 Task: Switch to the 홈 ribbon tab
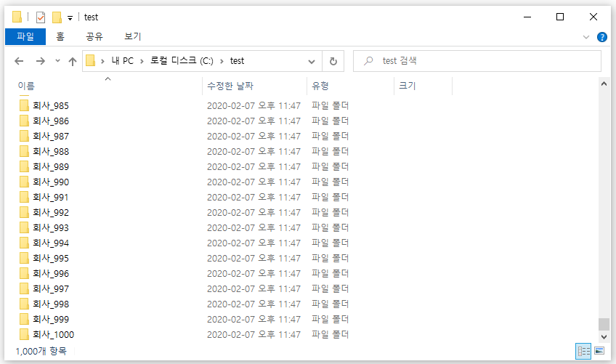[x=60, y=36]
